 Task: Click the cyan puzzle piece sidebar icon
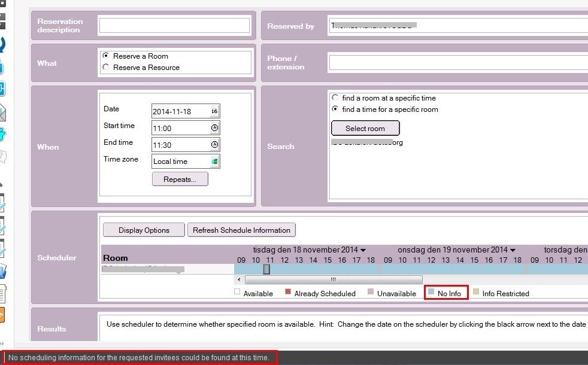2,133
